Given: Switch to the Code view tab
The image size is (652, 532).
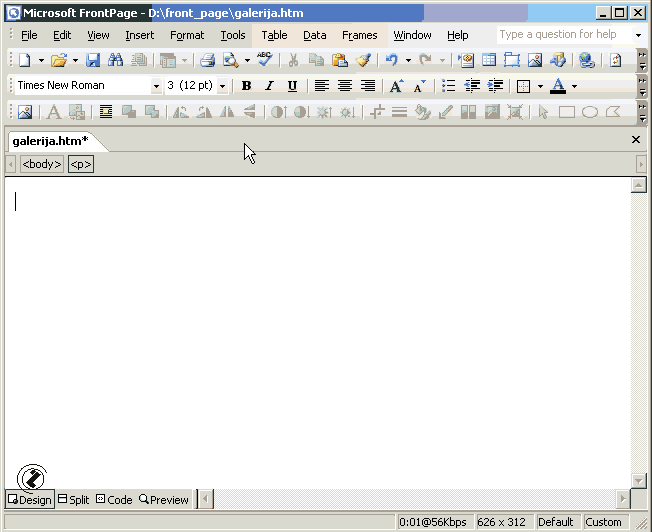Looking at the screenshot, I should click(114, 499).
